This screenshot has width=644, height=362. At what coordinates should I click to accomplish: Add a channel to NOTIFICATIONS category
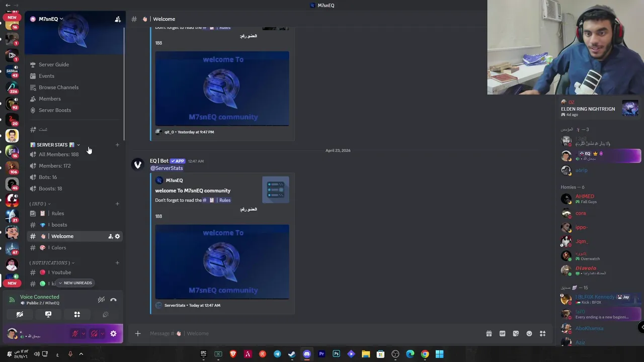click(117, 262)
